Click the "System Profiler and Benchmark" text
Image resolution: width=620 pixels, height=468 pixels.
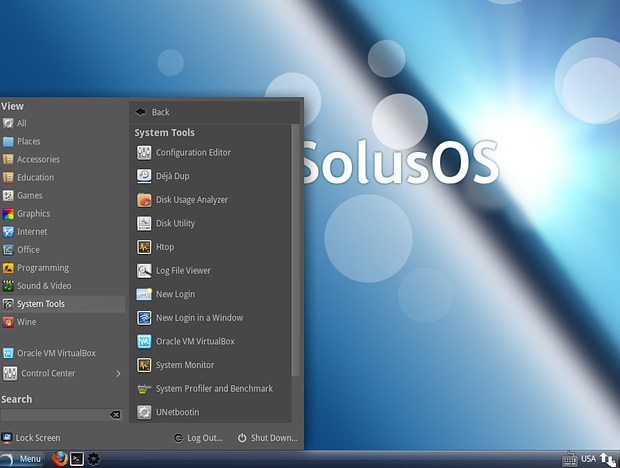[x=214, y=389]
